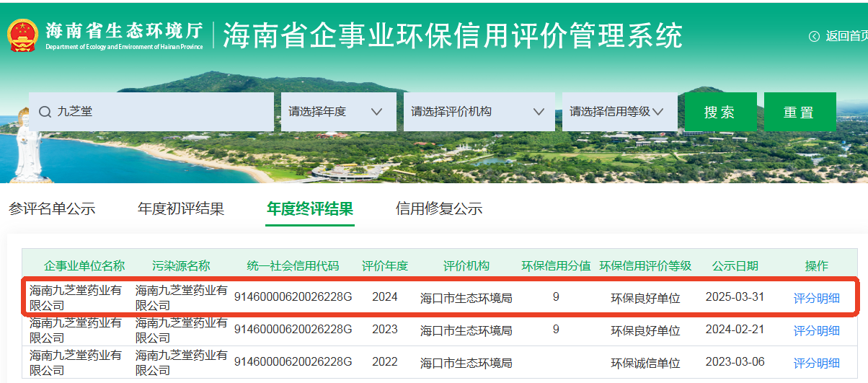Click the national emblem logo icon
This screenshot has height=383, width=868.
22,35
